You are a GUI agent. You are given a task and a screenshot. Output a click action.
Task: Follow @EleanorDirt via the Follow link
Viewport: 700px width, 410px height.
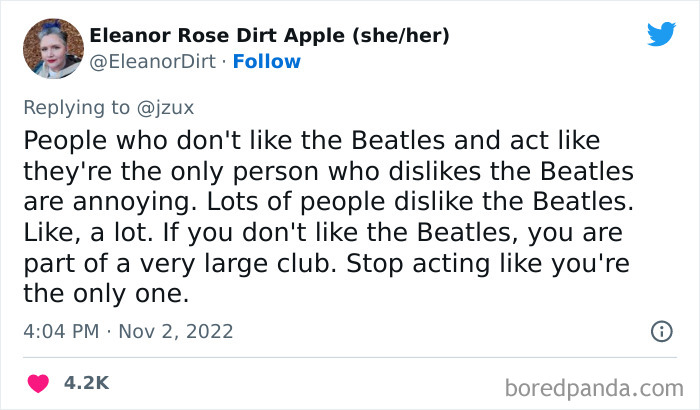coord(266,62)
